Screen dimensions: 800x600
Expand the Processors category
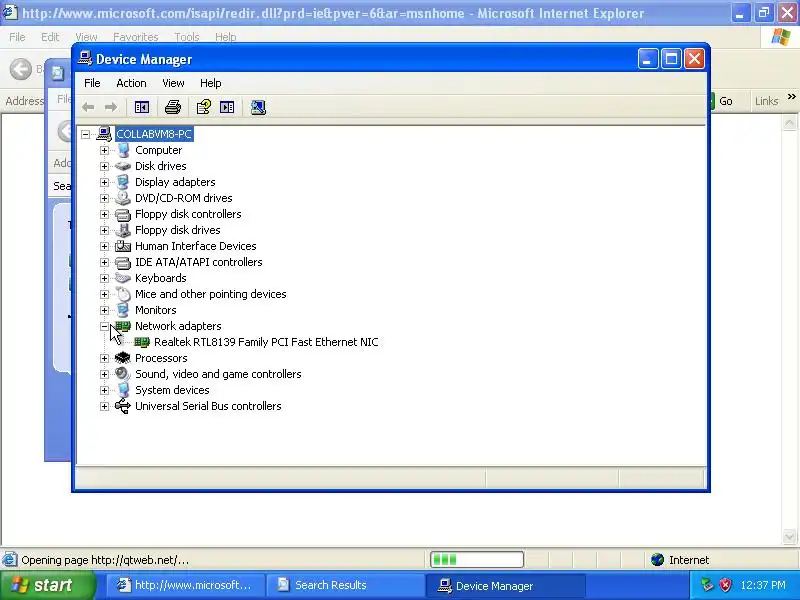[104, 358]
